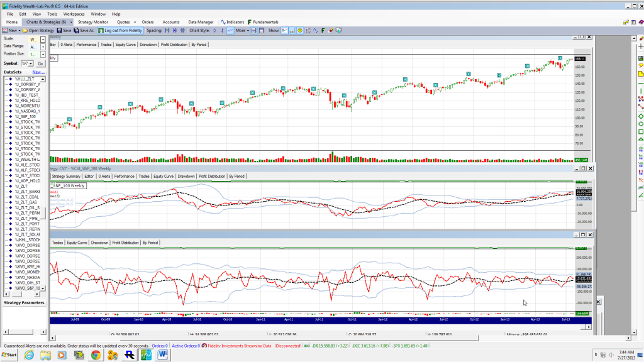Select the crosshair drawing tool in right toolbar
The height and width of the screenshot is (362, 644).
pos(641,47)
